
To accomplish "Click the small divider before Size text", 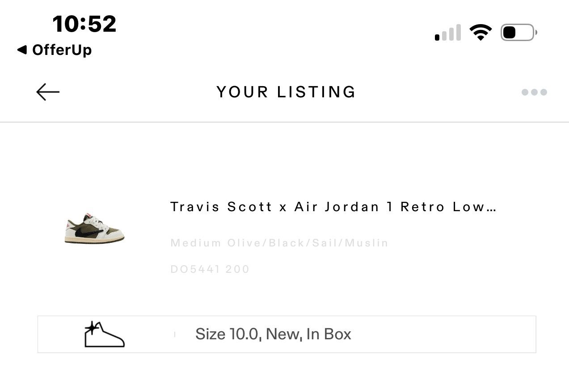I will (175, 334).
